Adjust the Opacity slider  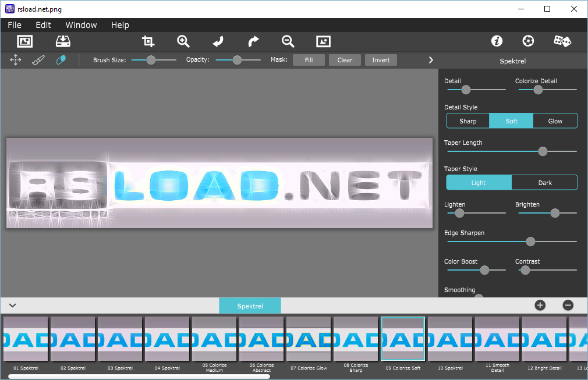[x=238, y=60]
